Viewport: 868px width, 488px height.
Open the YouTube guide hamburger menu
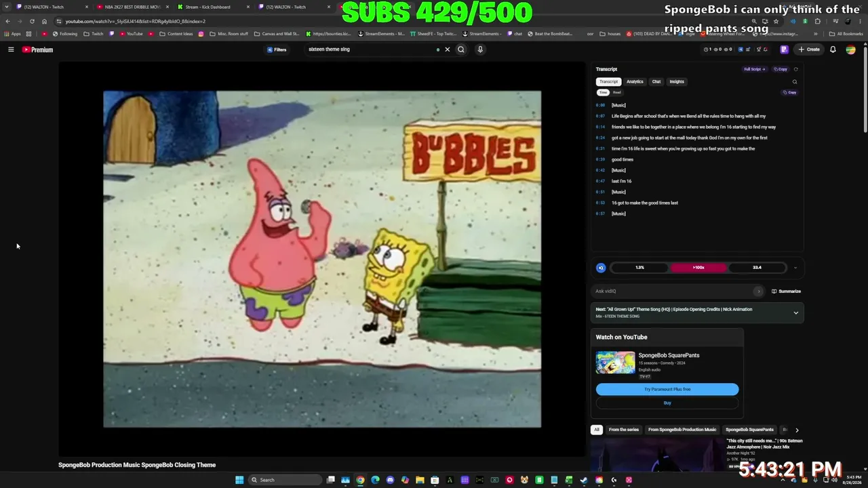pos(11,49)
